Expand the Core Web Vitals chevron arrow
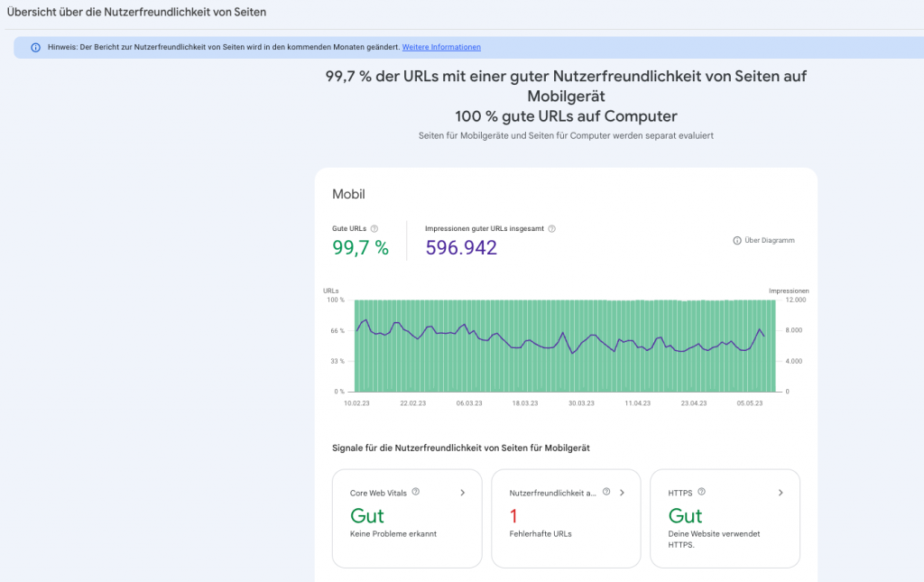 (x=463, y=493)
